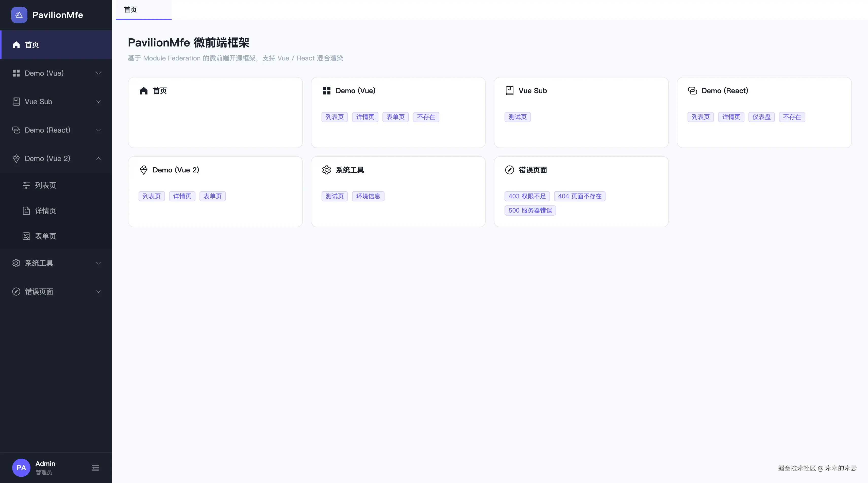Click 详情页 tag on Demo (Vue) card
Image resolution: width=868 pixels, height=483 pixels.
pos(365,117)
